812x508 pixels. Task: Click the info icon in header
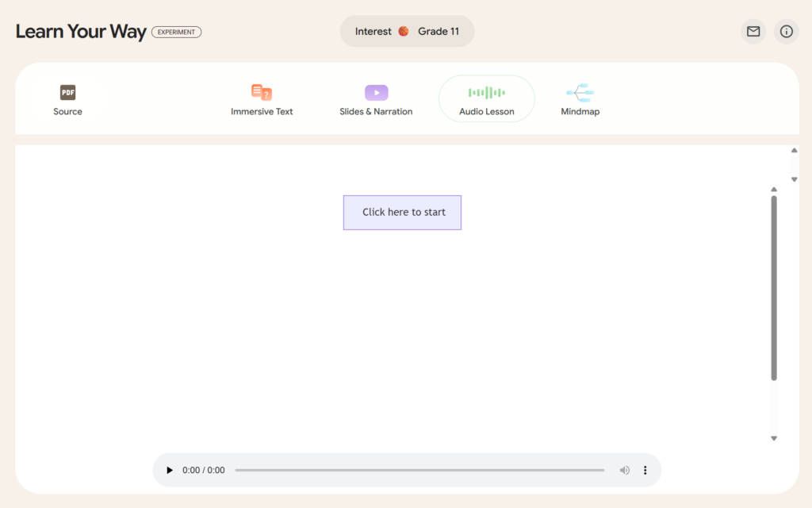pos(786,32)
